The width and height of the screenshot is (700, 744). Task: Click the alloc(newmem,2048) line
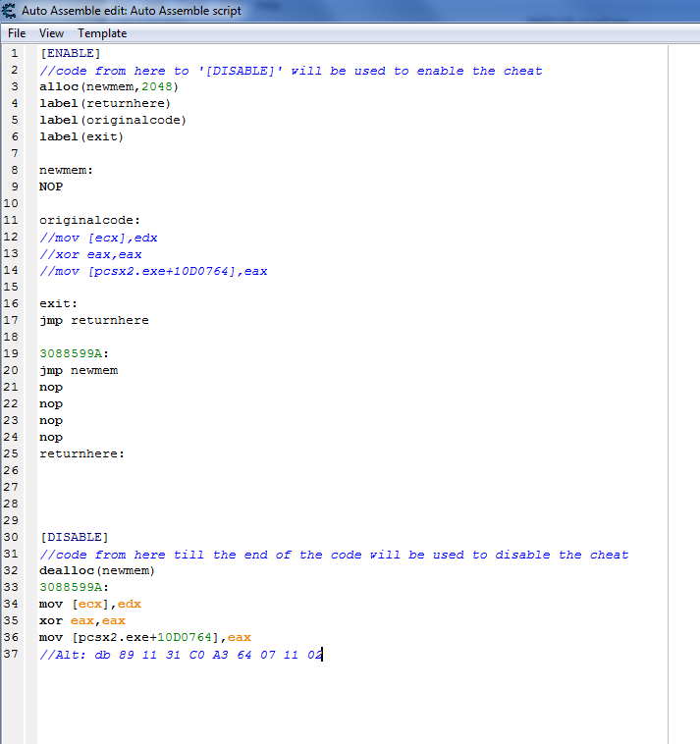(109, 86)
